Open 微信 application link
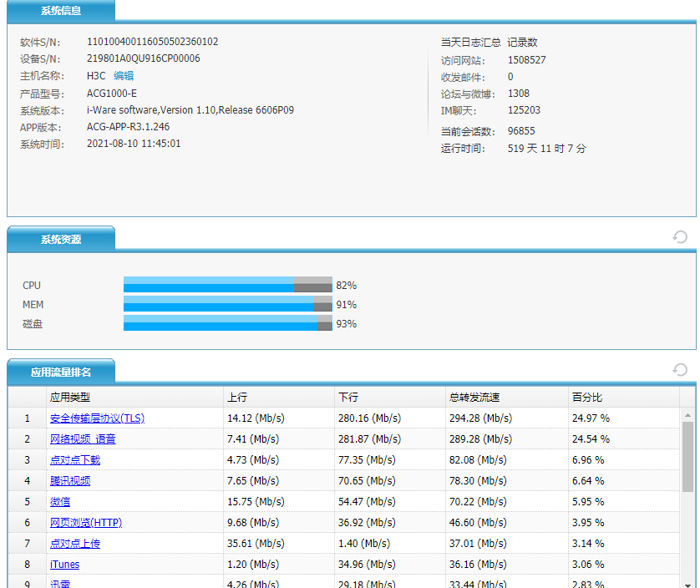The height and width of the screenshot is (588, 700). (x=60, y=502)
